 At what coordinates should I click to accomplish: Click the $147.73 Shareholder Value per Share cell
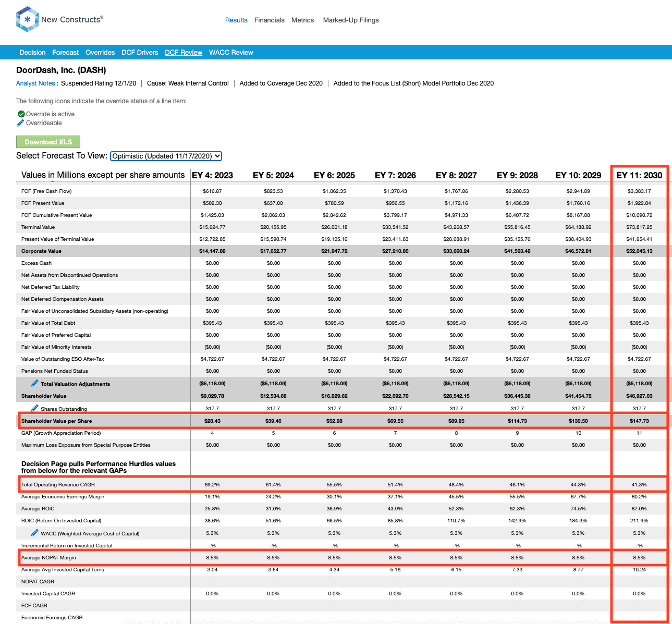[x=639, y=421]
